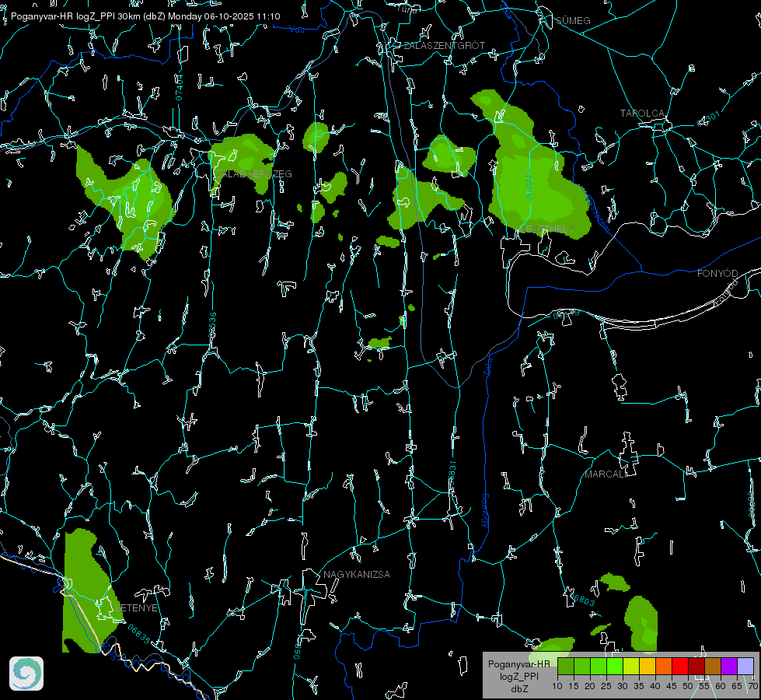Viewport: 761px width, 700px height.
Task: Click the 15-20 dBZ green legend swatch
Action: [x=582, y=666]
